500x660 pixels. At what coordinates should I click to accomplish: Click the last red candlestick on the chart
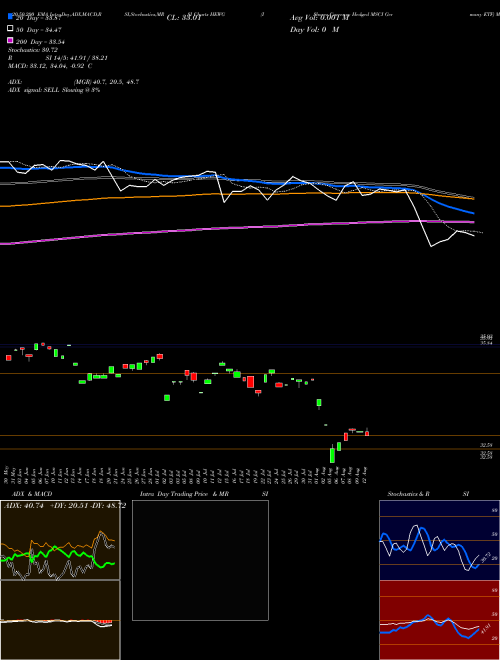coord(367,433)
